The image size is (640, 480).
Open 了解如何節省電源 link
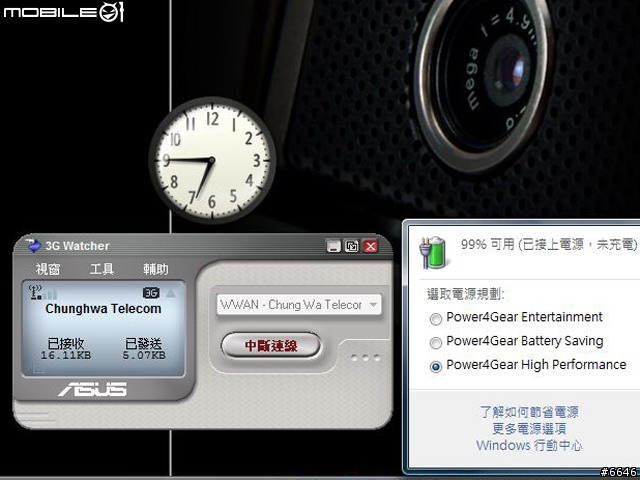coord(529,412)
